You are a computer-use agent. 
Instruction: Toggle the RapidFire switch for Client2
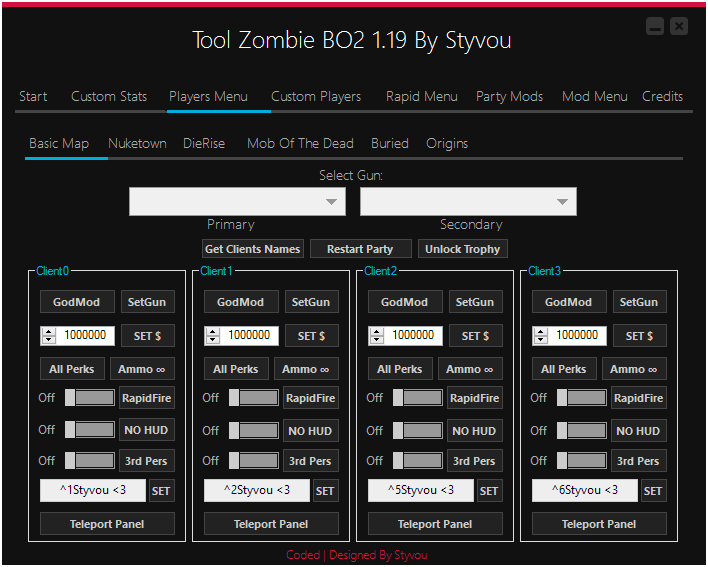point(418,398)
